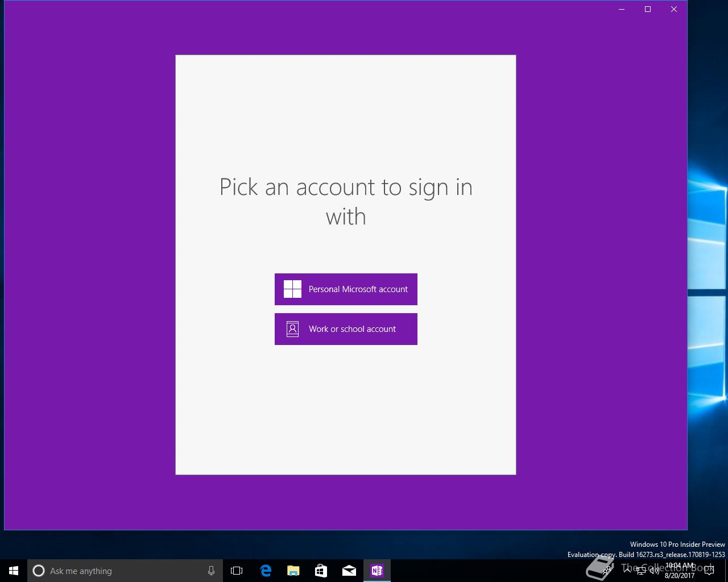Click the Cortana search circle icon
Screen dimensions: 728x582
tap(39, 571)
